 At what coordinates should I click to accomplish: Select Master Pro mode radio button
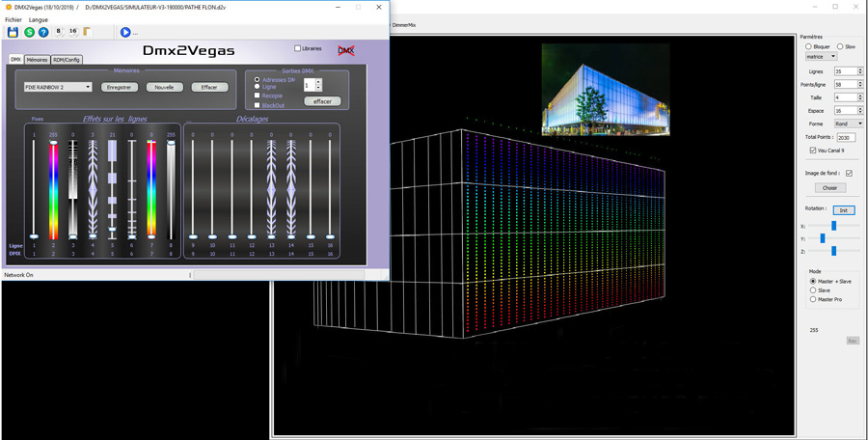coord(813,299)
